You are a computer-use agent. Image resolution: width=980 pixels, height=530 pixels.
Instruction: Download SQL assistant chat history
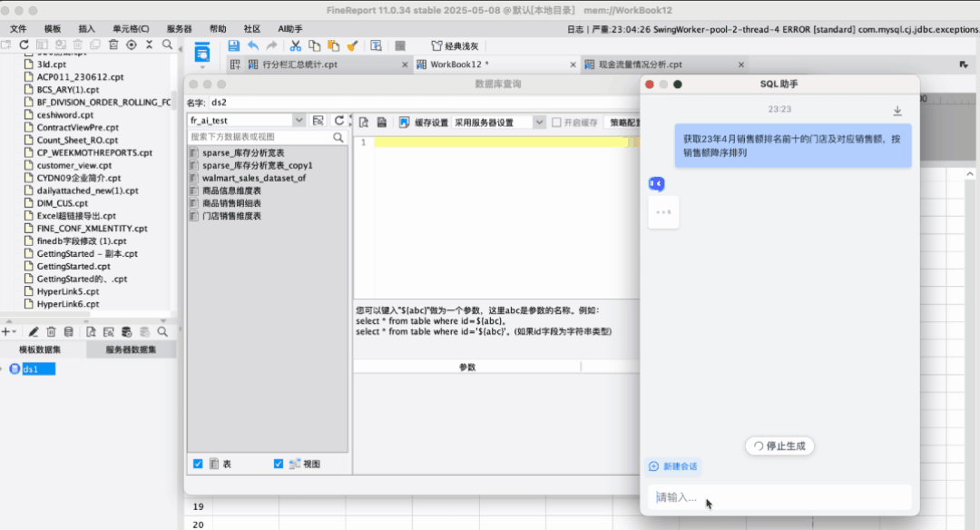point(897,111)
